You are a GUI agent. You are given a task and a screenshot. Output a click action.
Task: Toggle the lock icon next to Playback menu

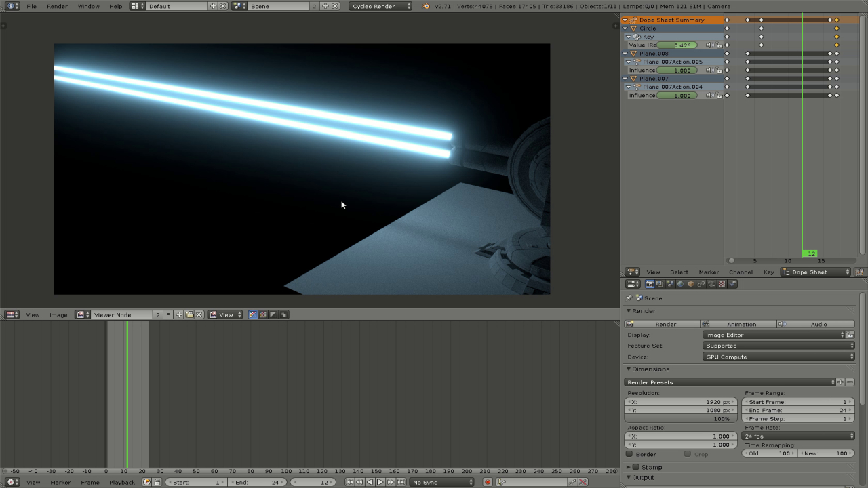coord(157,481)
